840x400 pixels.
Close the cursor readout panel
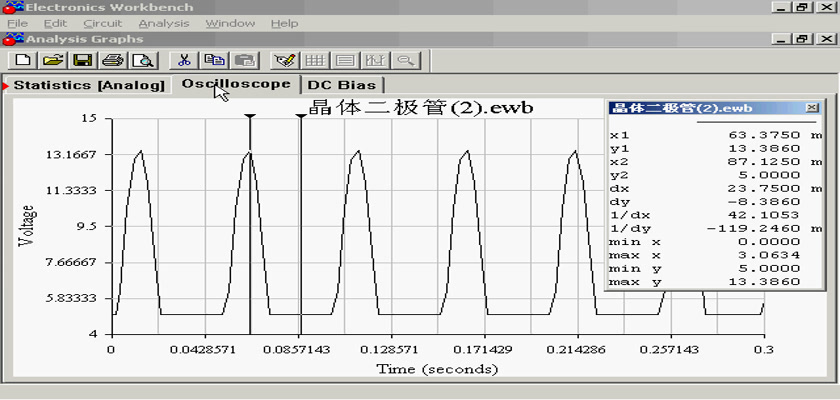click(x=811, y=108)
